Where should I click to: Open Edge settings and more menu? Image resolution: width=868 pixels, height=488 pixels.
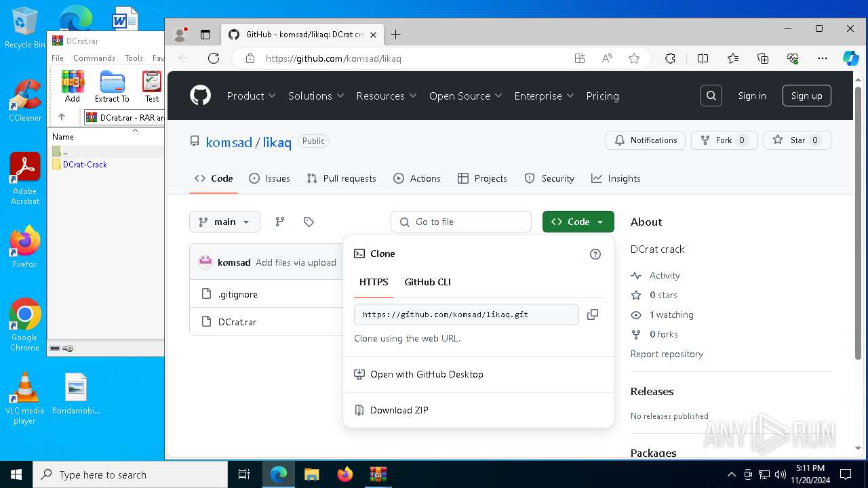[x=823, y=58]
